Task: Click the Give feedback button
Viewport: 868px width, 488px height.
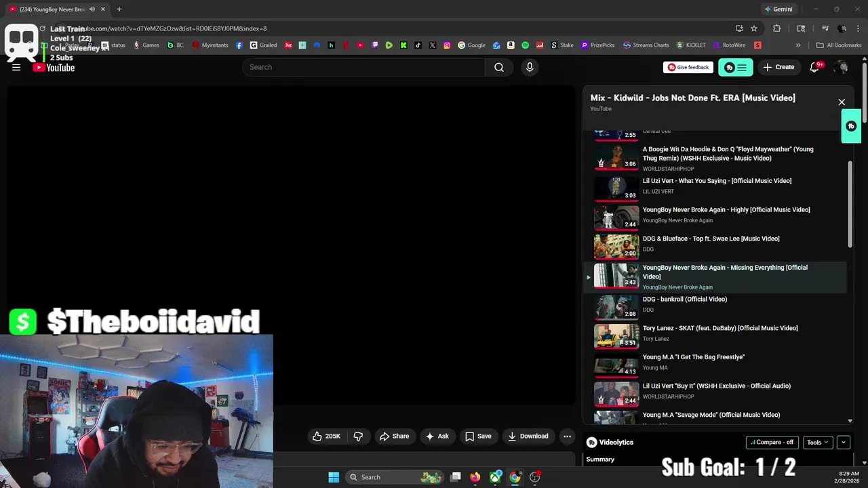Action: coord(688,67)
